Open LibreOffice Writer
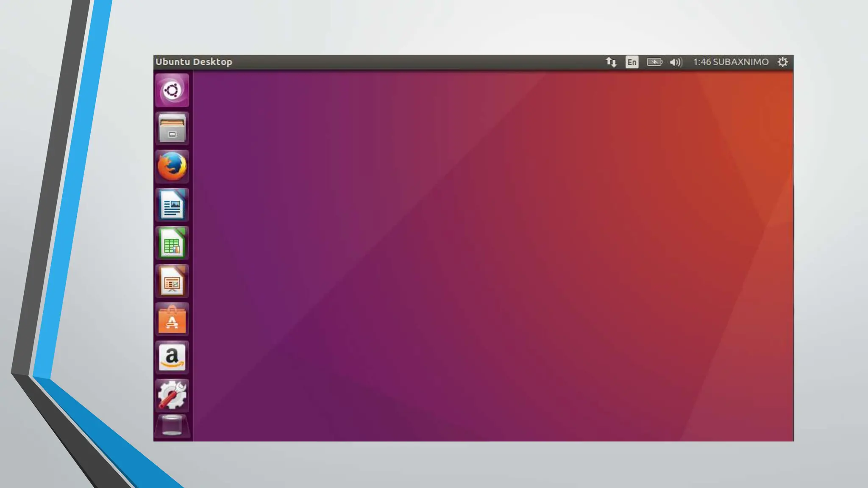Viewport: 868px width, 488px height. (172, 205)
